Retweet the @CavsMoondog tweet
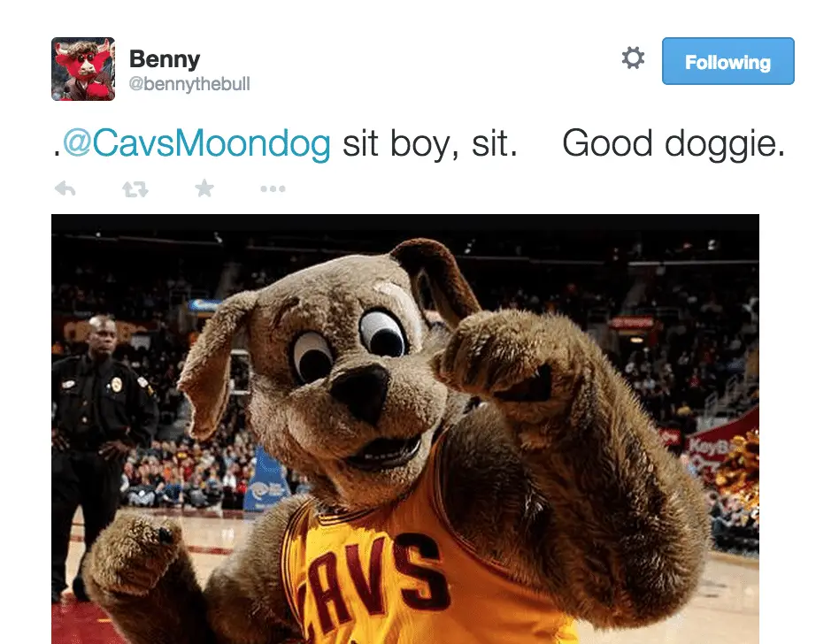This screenshot has width=839, height=644. tap(135, 188)
